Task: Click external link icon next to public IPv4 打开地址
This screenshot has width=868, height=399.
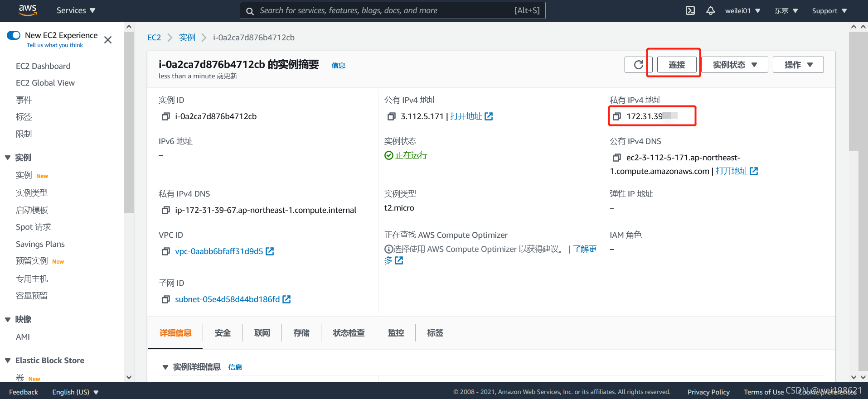Action: pos(489,116)
